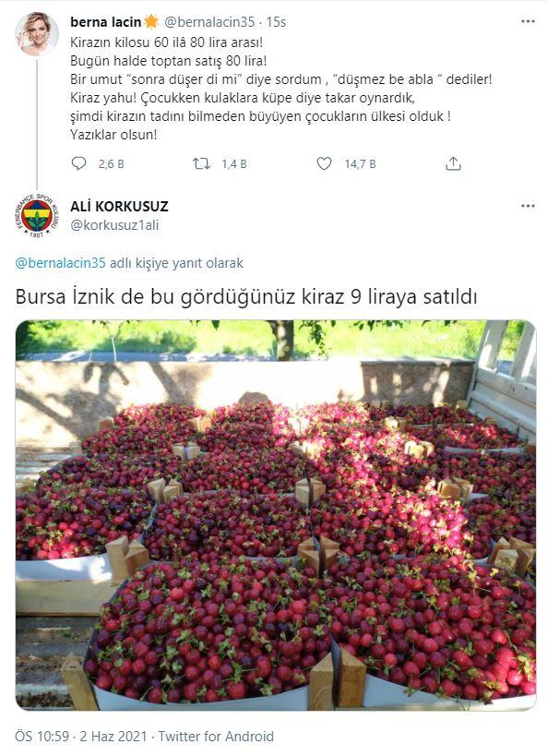Click the ALİ KORKUSUZ display name
Image resolution: width=547 pixels, height=756 pixels.
(119, 207)
